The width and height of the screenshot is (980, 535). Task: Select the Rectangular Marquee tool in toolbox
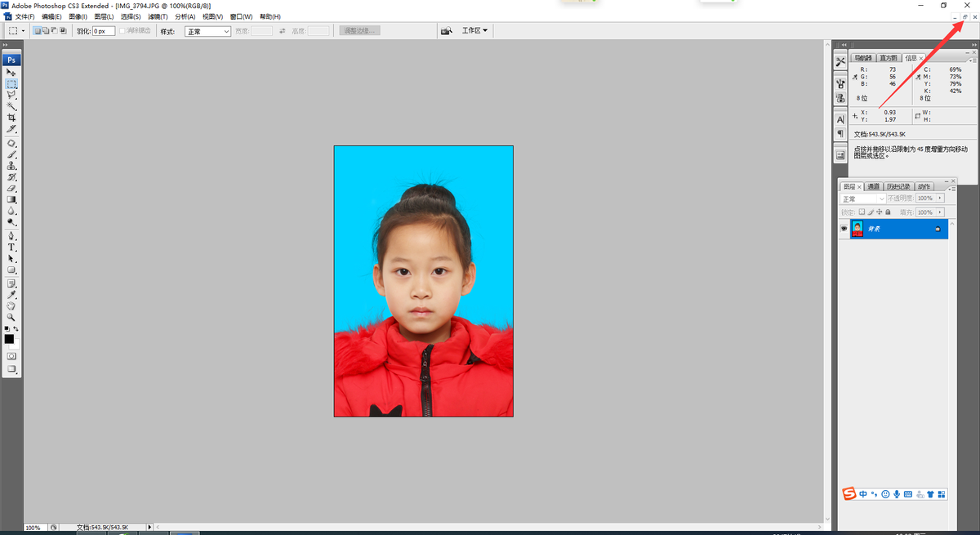pyautogui.click(x=11, y=84)
